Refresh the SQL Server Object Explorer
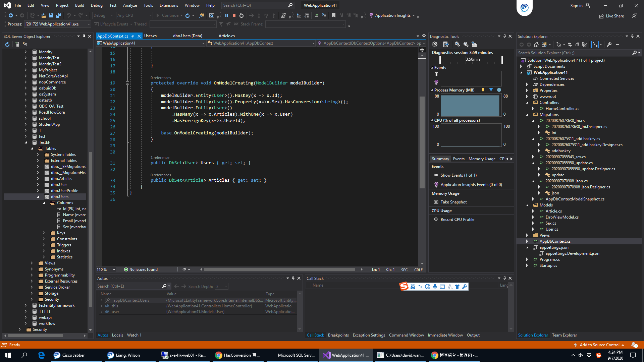Viewport: 644px width, 362px height. [x=7, y=44]
